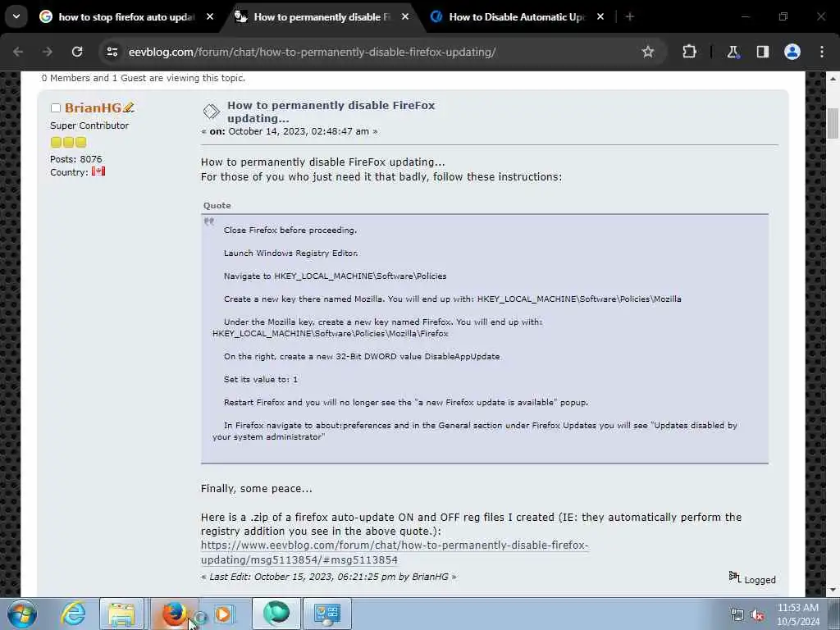
Task: Go forward to the next page
Action: click(47, 52)
